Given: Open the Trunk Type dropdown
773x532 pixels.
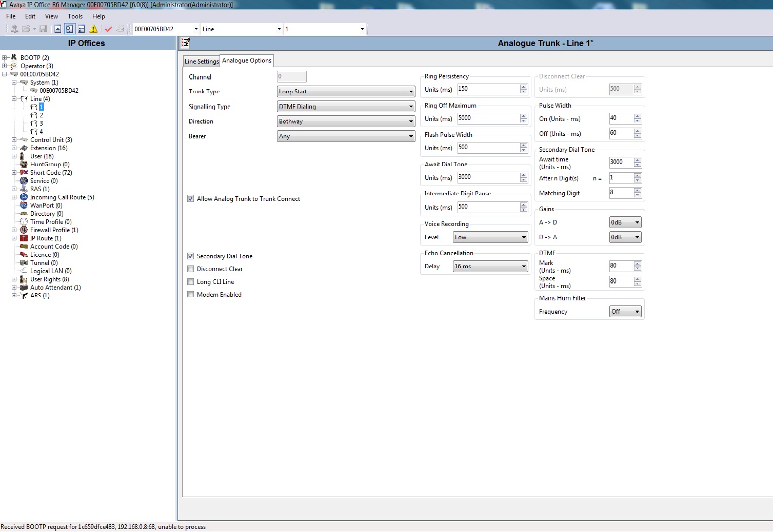Looking at the screenshot, I should click(x=346, y=91).
